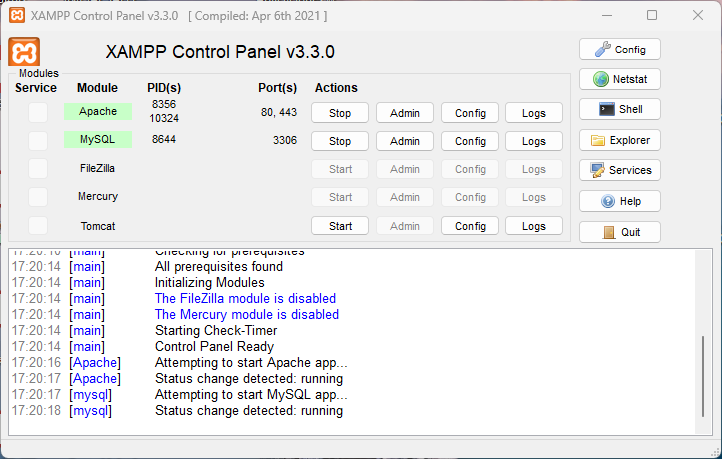
Task: Click the MySQL module label
Action: 98,139
